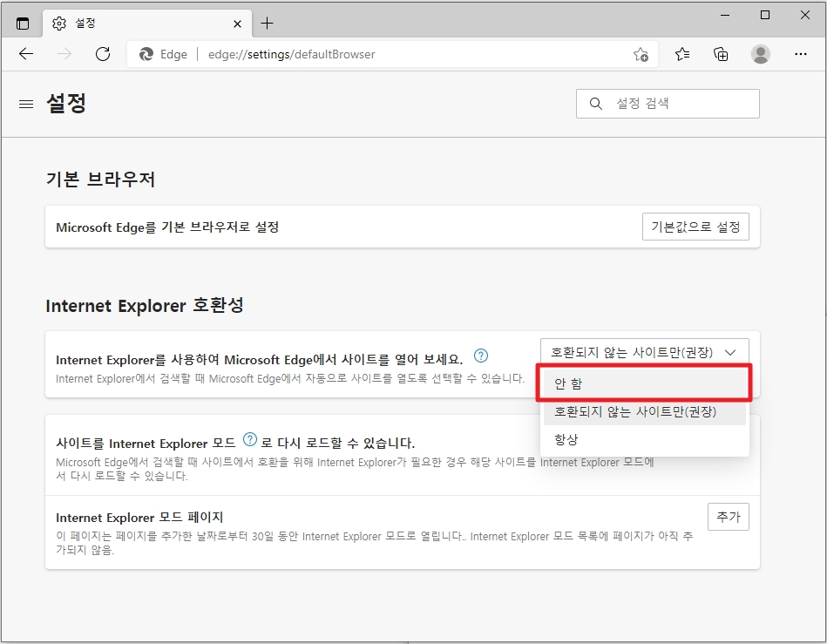
Task: Open the settings hamburger menu
Action: [26, 105]
